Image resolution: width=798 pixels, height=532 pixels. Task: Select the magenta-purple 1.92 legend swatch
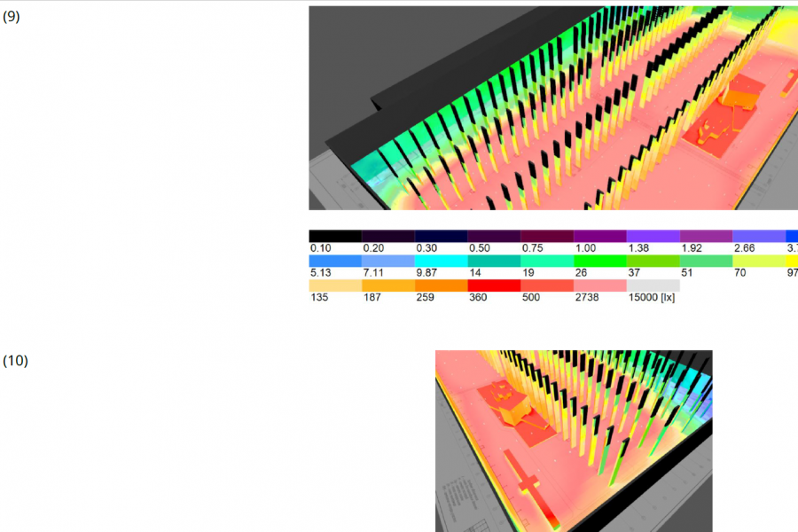(x=707, y=236)
